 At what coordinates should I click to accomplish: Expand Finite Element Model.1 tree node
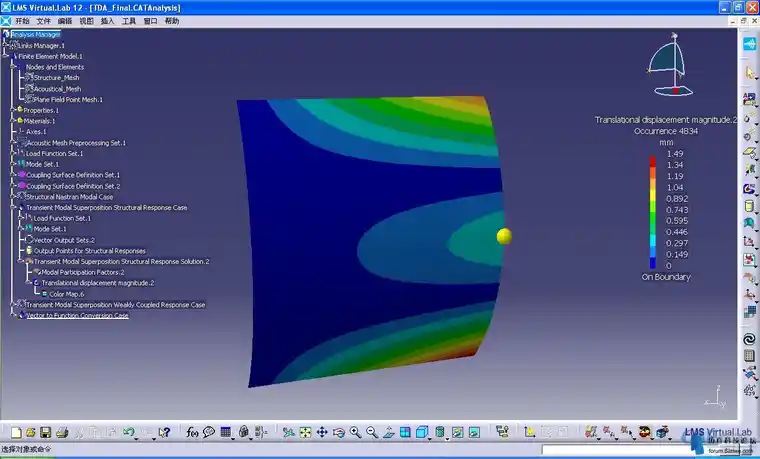[x=5, y=56]
